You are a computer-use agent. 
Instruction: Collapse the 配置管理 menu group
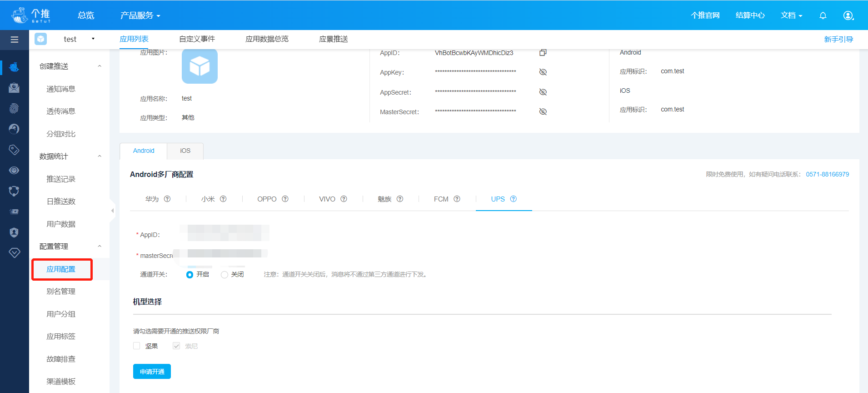pos(100,247)
